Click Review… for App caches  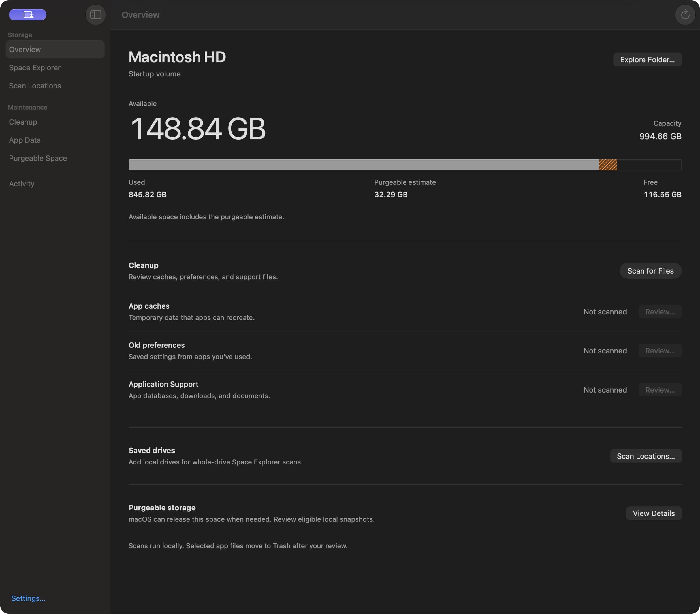pos(660,312)
